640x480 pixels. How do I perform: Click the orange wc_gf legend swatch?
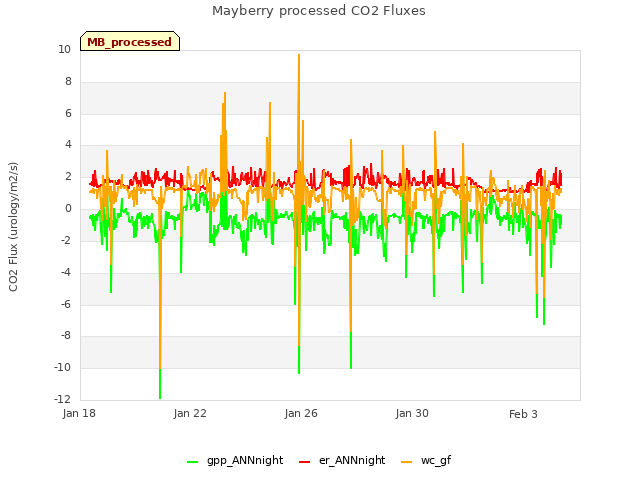point(407,462)
